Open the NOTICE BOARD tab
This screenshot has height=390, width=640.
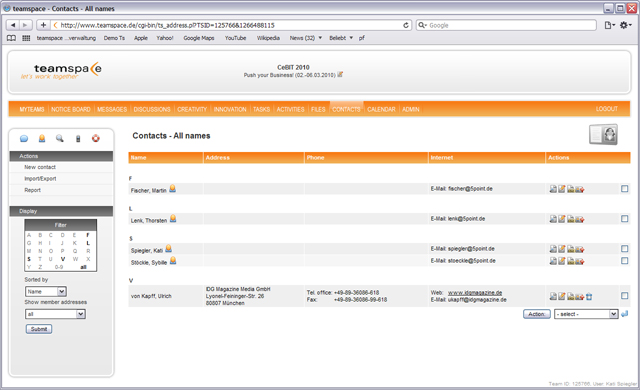pyautogui.click(x=71, y=109)
